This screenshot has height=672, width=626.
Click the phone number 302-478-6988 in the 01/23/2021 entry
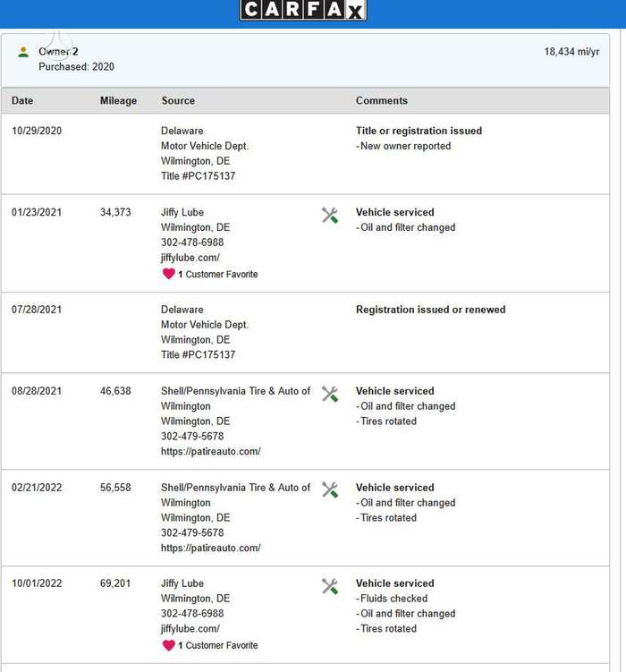pyautogui.click(x=192, y=242)
